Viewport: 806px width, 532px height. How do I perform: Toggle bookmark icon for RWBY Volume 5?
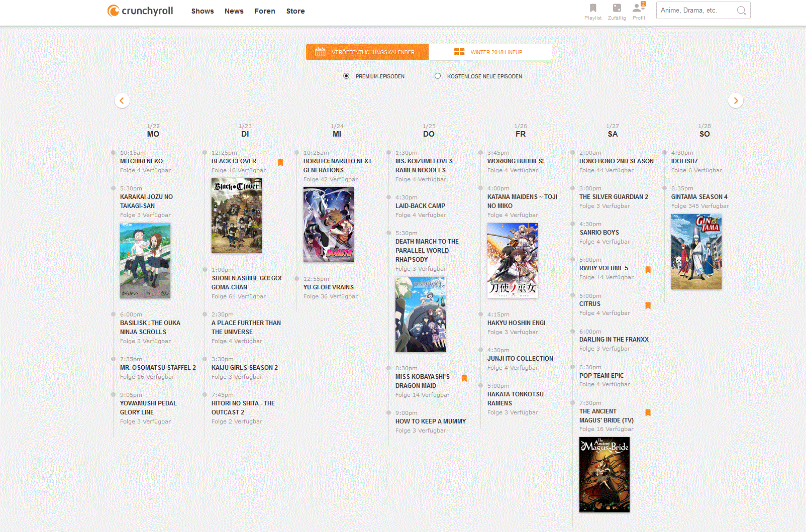click(x=648, y=270)
